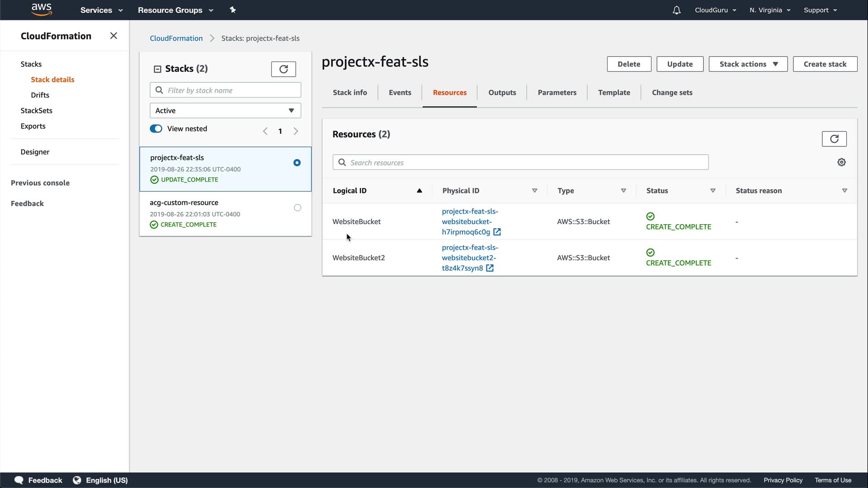868x488 pixels.
Task: Click the notifications bell icon
Action: (676, 10)
